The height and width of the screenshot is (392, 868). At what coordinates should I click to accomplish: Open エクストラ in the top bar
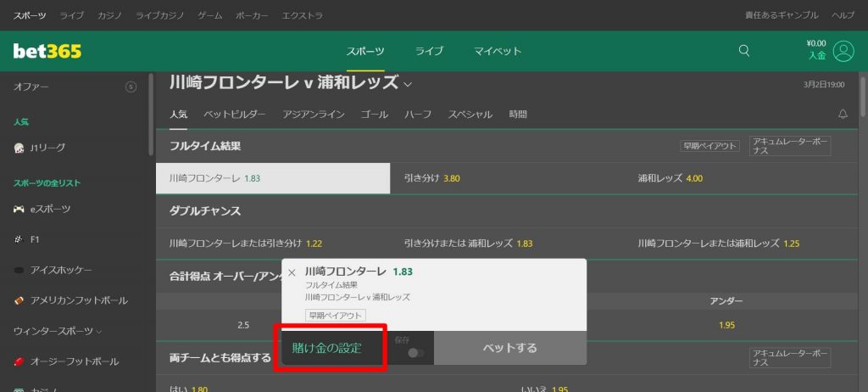pos(303,15)
